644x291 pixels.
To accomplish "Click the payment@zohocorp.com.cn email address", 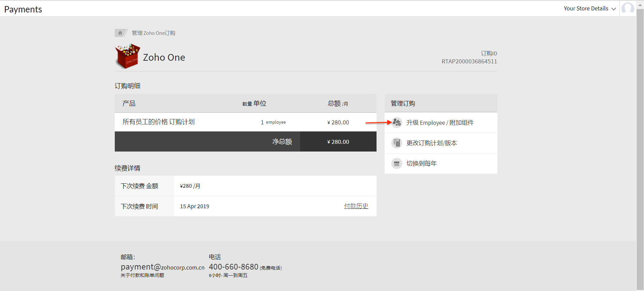I will (x=162, y=267).
